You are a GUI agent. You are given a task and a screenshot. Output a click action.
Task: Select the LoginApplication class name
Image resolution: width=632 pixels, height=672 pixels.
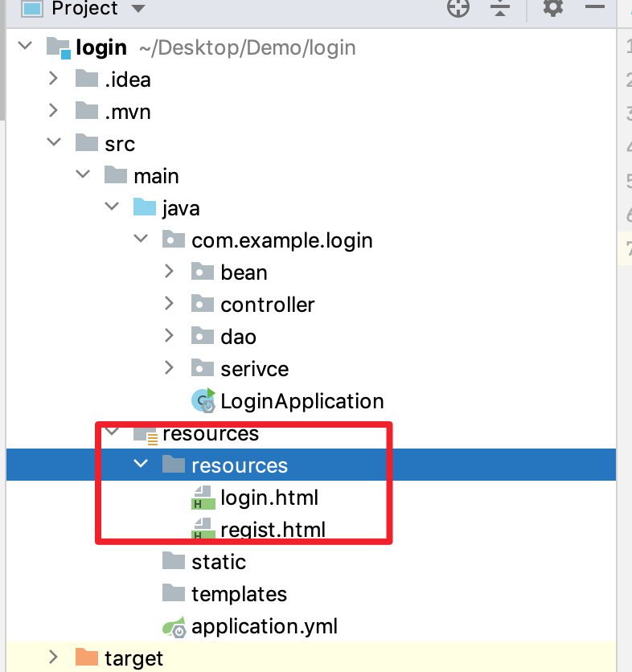(302, 402)
